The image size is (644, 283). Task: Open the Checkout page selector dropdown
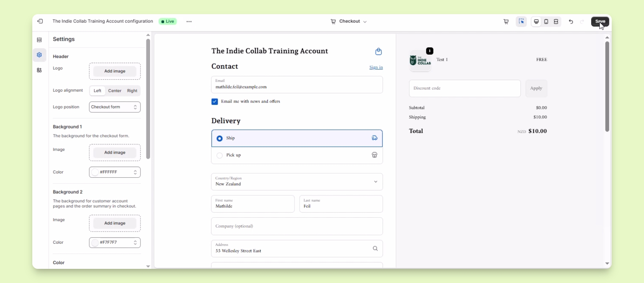click(x=349, y=22)
